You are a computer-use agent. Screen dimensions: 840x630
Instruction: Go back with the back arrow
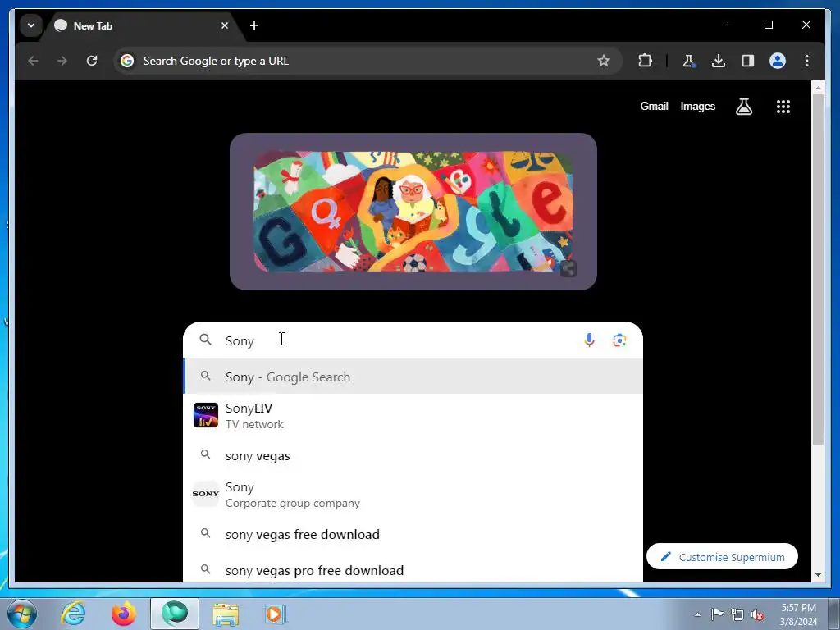(x=33, y=61)
